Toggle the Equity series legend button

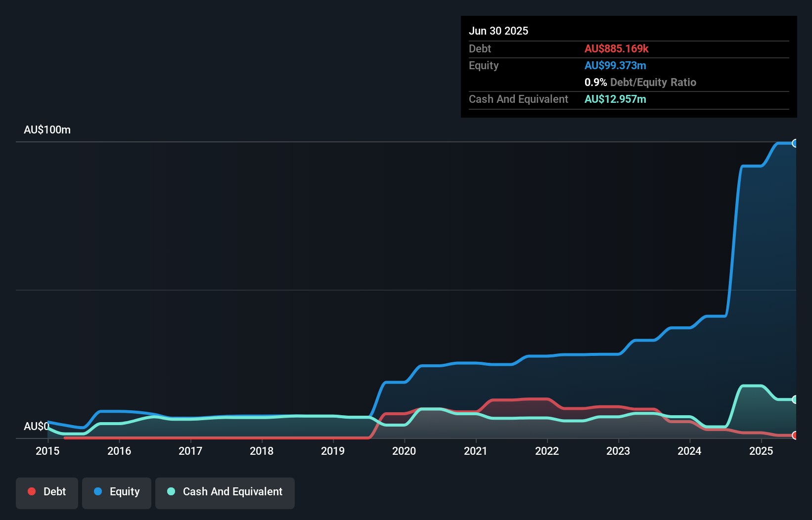tap(117, 493)
